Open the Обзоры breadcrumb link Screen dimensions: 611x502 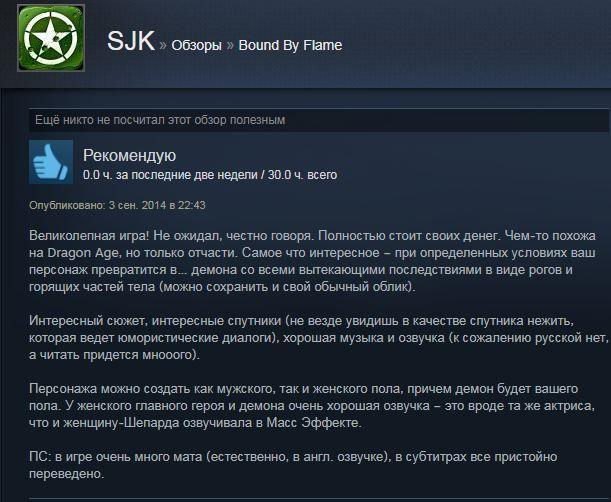(196, 45)
